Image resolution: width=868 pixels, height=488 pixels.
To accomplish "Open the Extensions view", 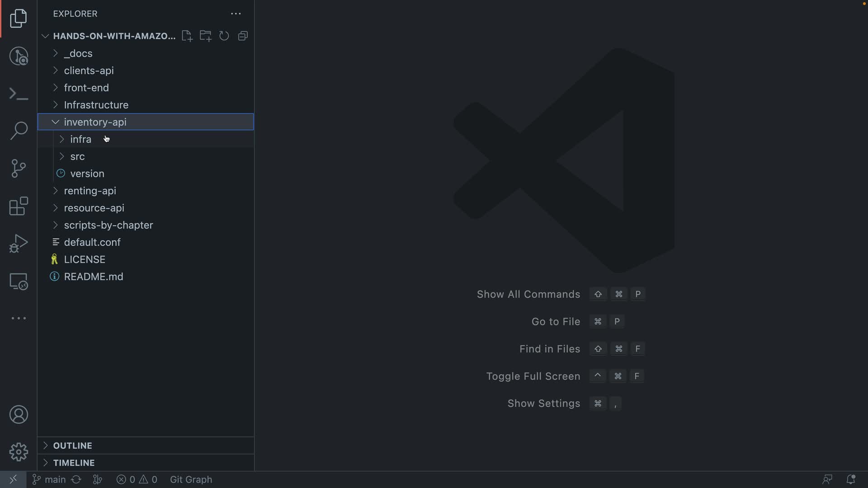I will [19, 206].
